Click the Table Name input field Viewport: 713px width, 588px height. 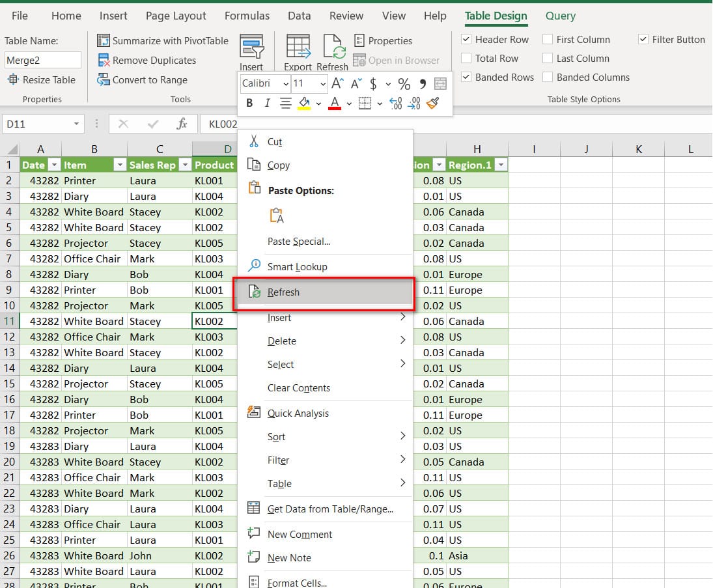[42, 61]
